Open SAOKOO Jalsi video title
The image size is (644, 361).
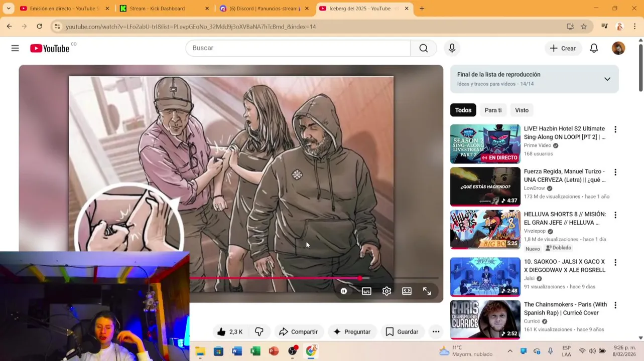coord(565,266)
